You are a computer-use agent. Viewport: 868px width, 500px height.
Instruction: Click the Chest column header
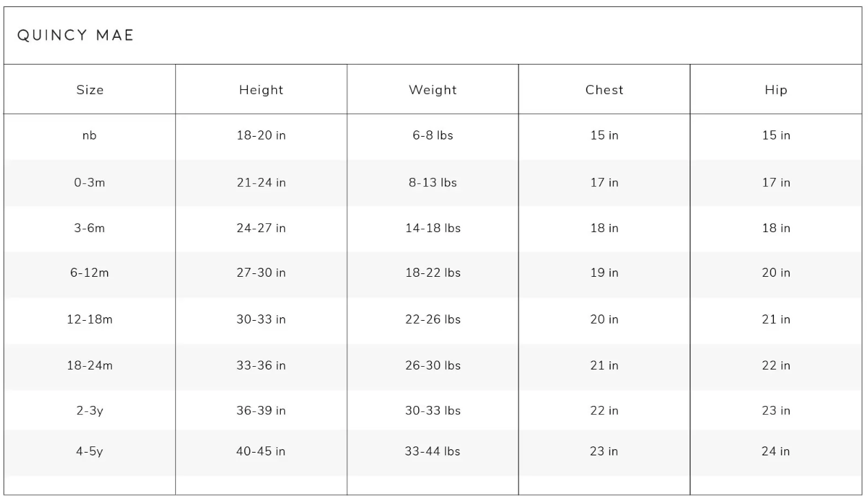[604, 90]
